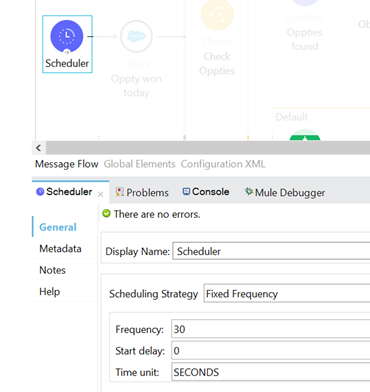Screen dimensions: 370x392
Task: Select the Metadata section
Action: coord(60,249)
